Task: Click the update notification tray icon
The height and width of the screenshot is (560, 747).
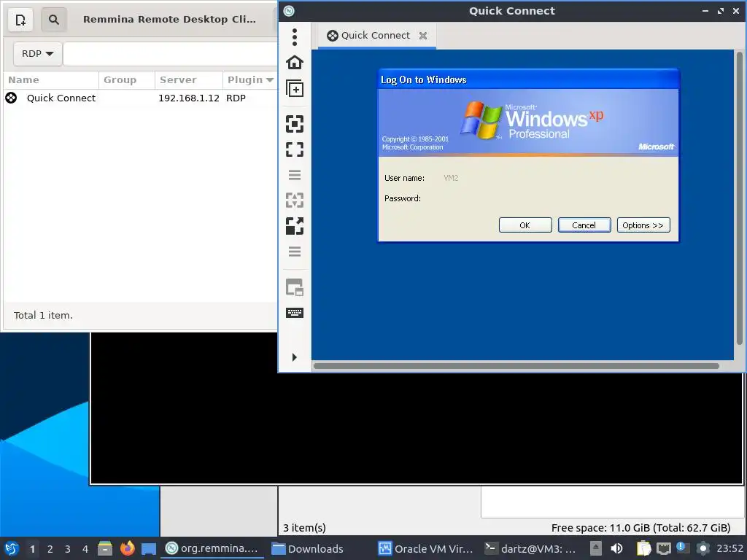Action: coord(683,548)
